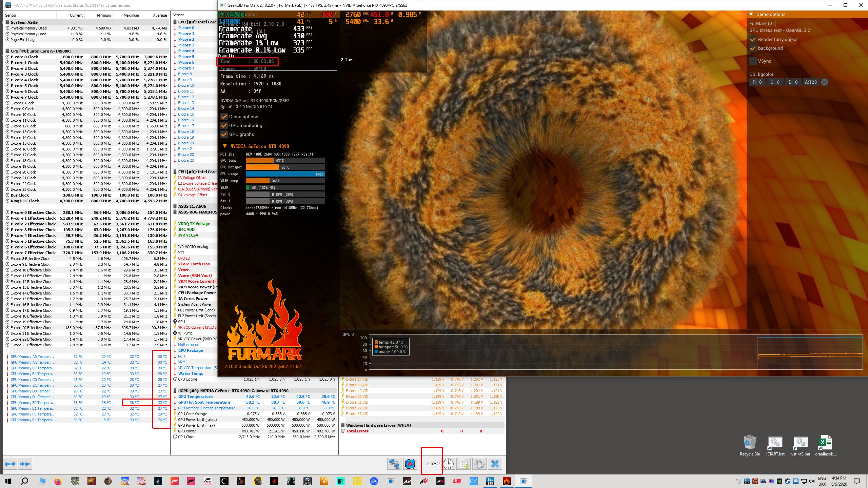868x488 pixels.
Task: Select the Physical Memory Used row
Action: click(x=86, y=28)
